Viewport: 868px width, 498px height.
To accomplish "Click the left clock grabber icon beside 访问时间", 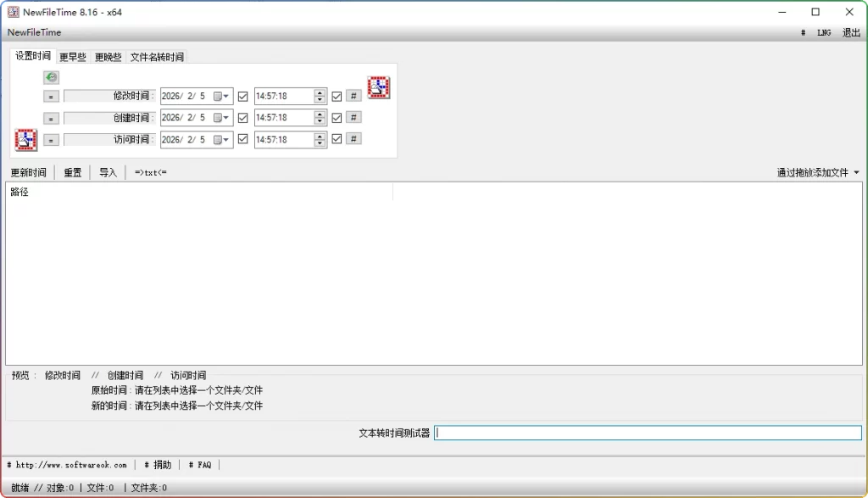I will (25, 139).
